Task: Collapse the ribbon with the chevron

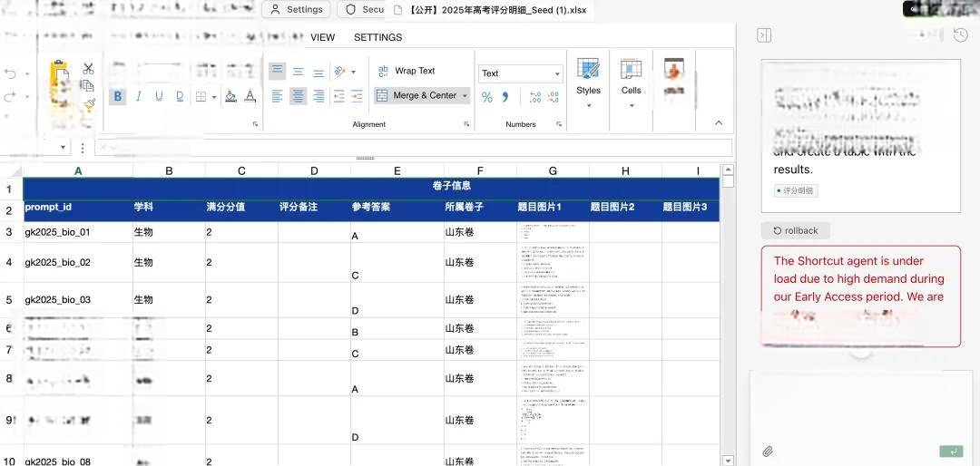Action: pyautogui.click(x=719, y=123)
